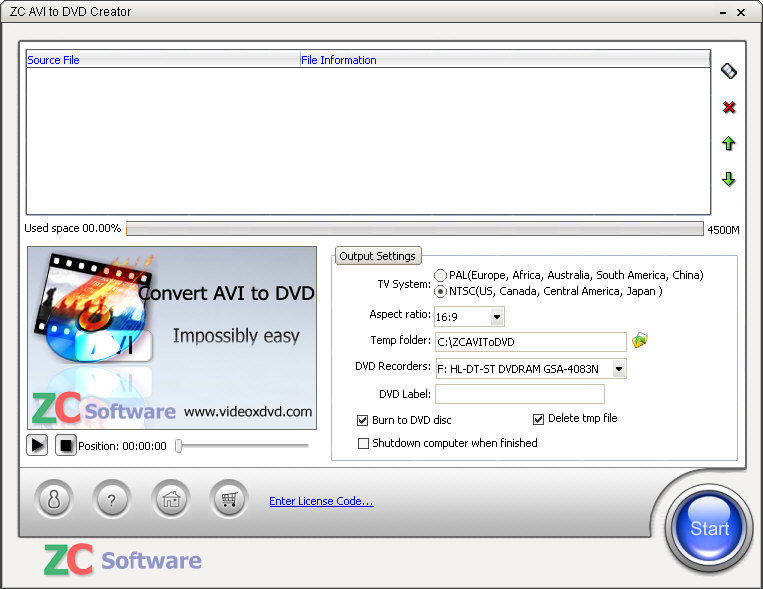Image resolution: width=763 pixels, height=589 pixels.
Task: Move selected file up with green arrow
Action: click(728, 143)
